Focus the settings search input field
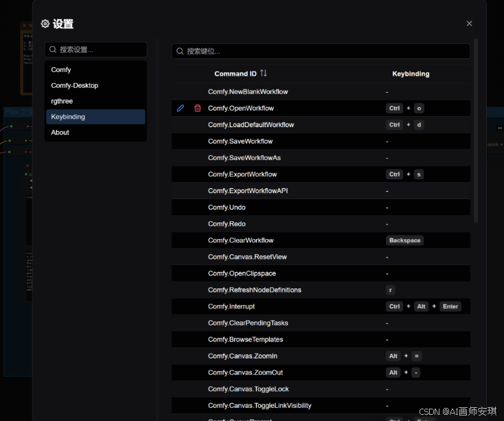The image size is (504, 421). pos(95,49)
